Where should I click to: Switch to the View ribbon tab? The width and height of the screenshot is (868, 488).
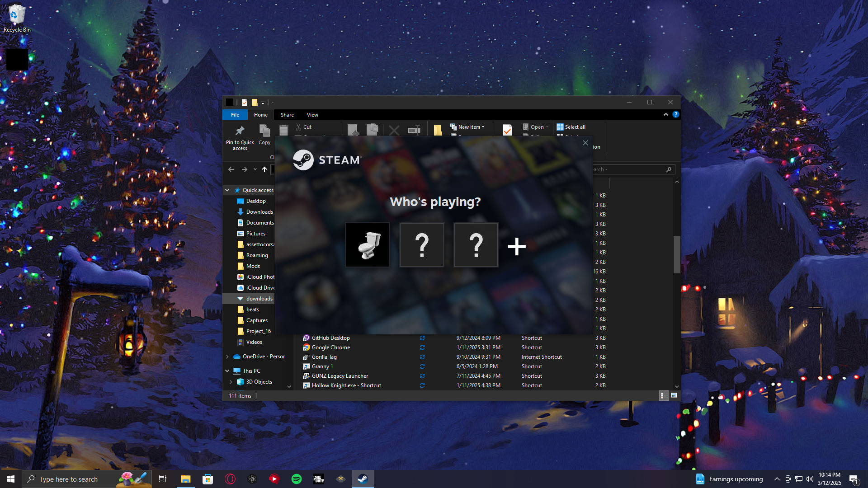click(x=312, y=115)
